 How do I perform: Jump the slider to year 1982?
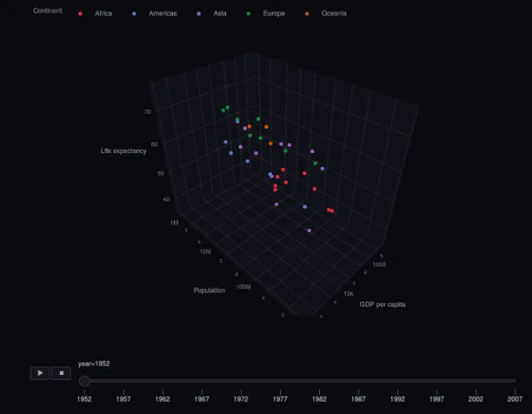point(319,399)
